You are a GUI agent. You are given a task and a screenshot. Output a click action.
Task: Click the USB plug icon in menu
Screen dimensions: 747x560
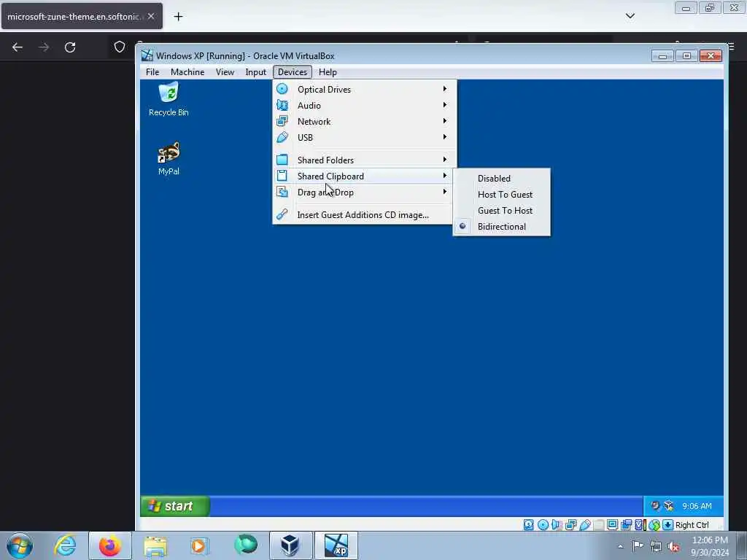click(282, 137)
